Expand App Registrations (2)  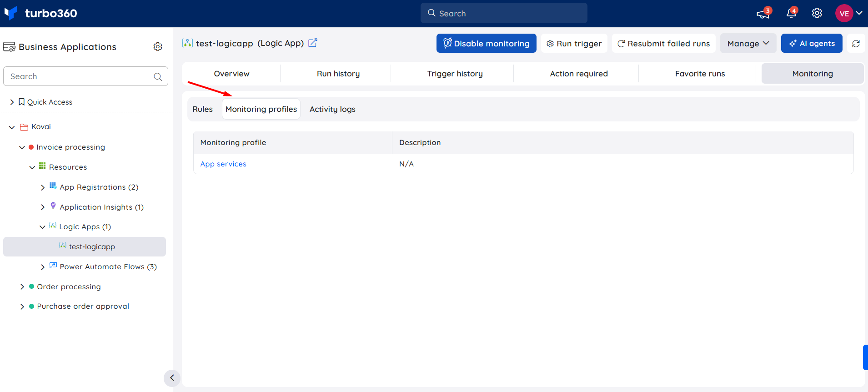point(43,187)
